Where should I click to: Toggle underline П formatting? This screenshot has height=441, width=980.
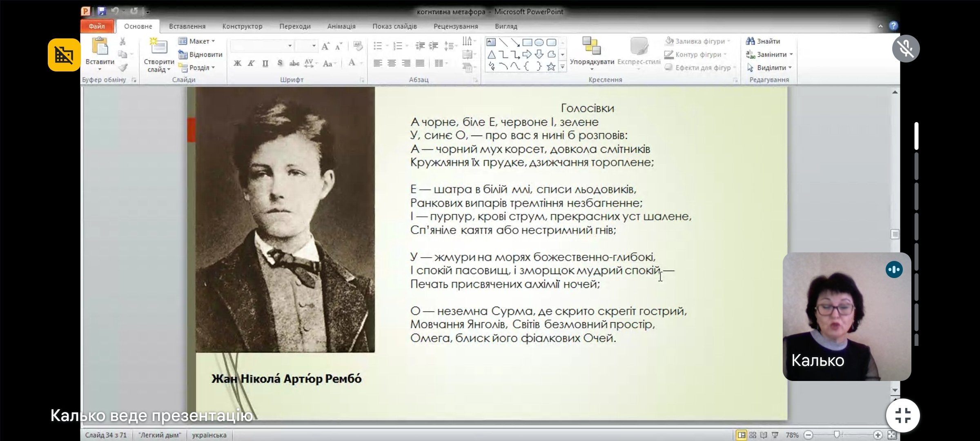(x=265, y=63)
